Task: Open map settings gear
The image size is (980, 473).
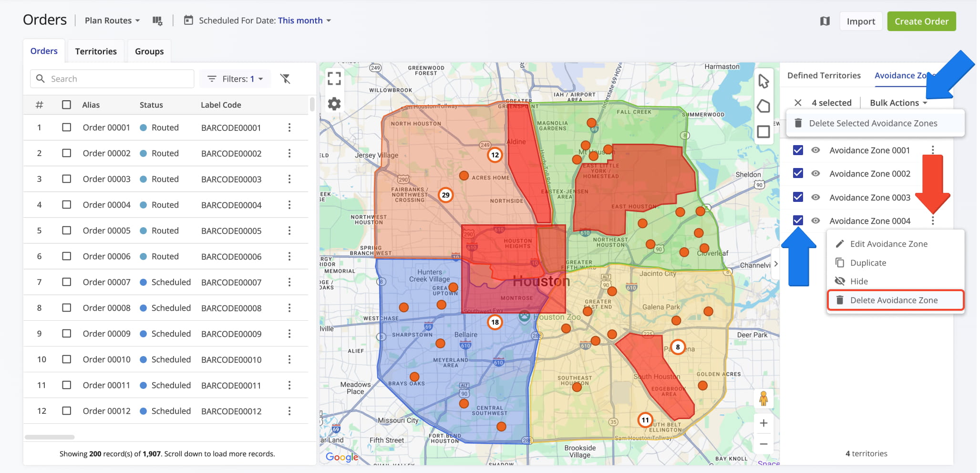Action: [x=334, y=104]
